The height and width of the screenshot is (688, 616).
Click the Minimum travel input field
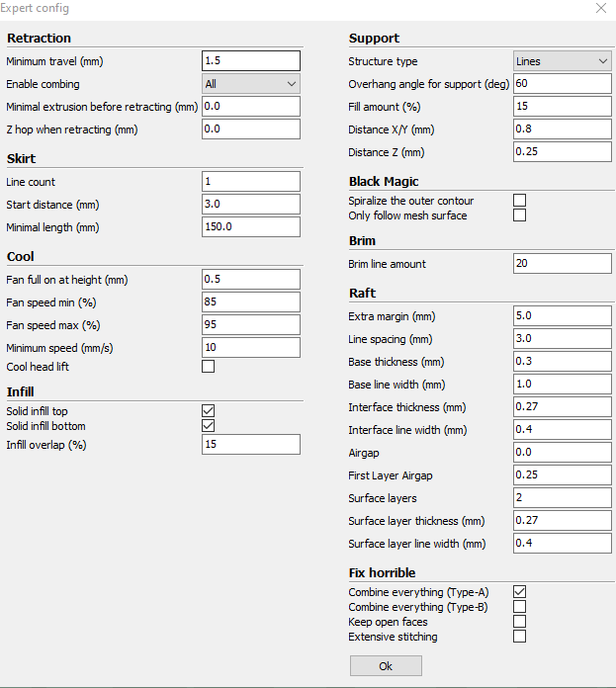(250, 61)
